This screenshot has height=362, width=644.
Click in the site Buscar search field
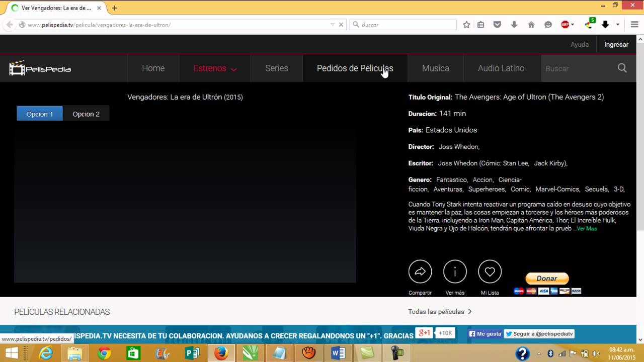click(579, 68)
